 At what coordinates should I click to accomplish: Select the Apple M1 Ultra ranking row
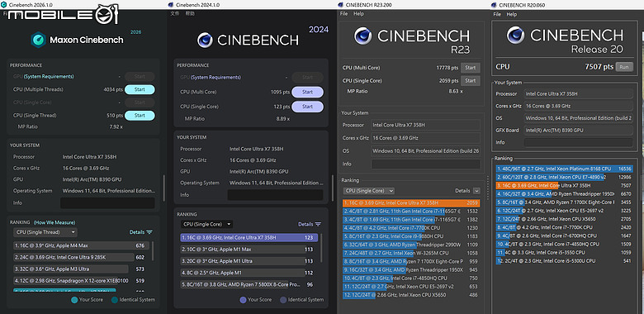coord(249,261)
